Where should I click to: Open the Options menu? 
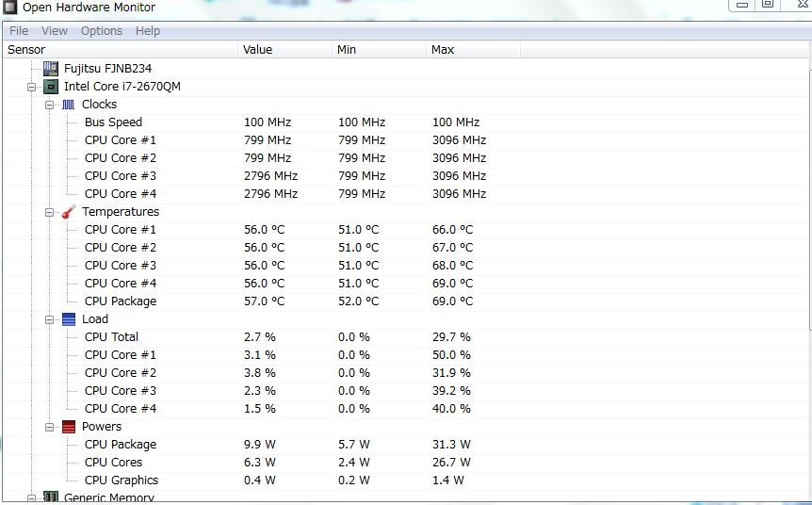[102, 31]
